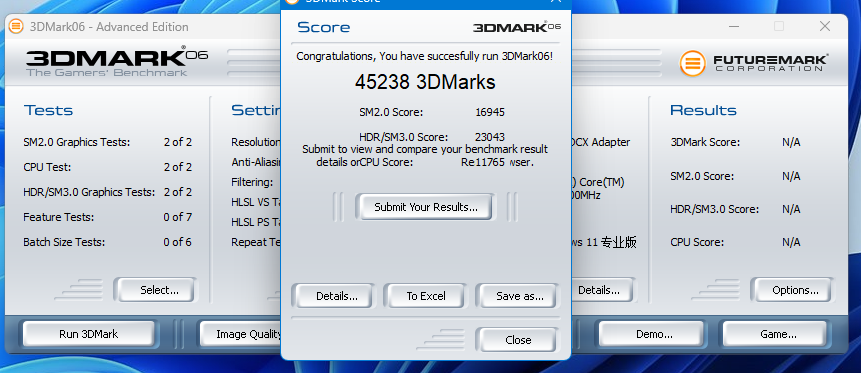Click the Congratulations message text
861x373 pixels.
pos(424,56)
